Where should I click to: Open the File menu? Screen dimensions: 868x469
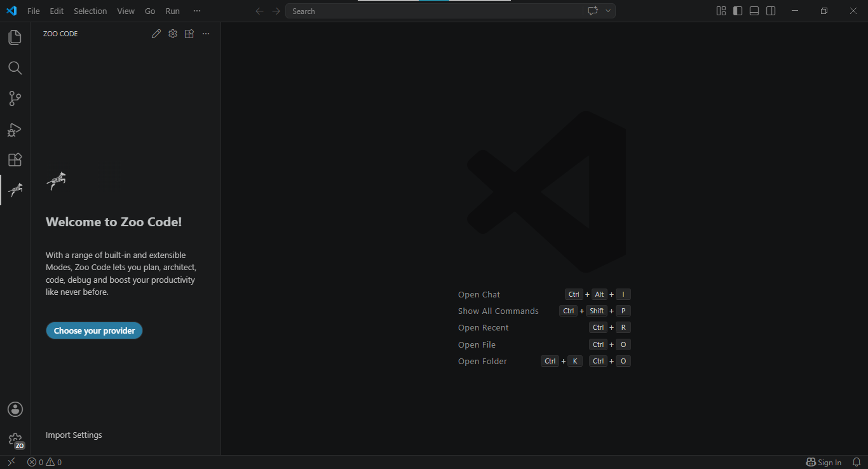(x=34, y=11)
